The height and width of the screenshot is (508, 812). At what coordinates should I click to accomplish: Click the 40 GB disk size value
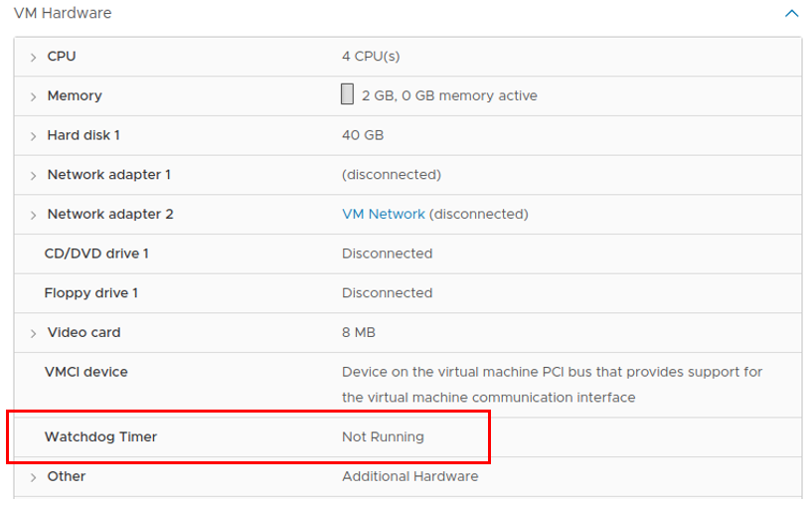(x=363, y=135)
